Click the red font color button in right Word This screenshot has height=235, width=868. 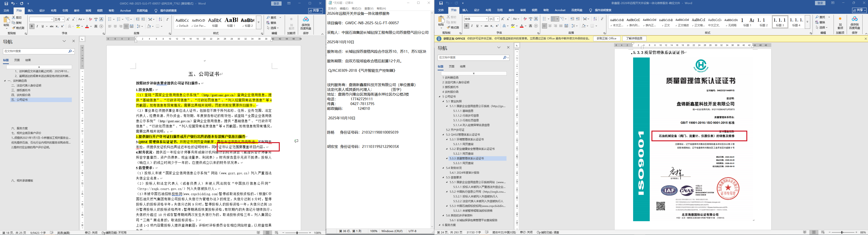(521, 26)
